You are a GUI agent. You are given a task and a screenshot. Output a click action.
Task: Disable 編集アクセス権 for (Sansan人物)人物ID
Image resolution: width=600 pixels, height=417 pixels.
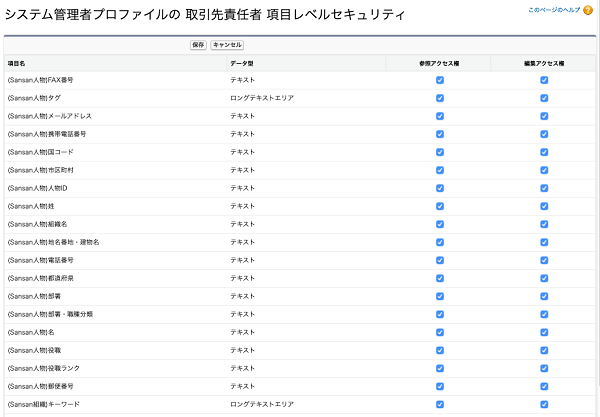(544, 188)
